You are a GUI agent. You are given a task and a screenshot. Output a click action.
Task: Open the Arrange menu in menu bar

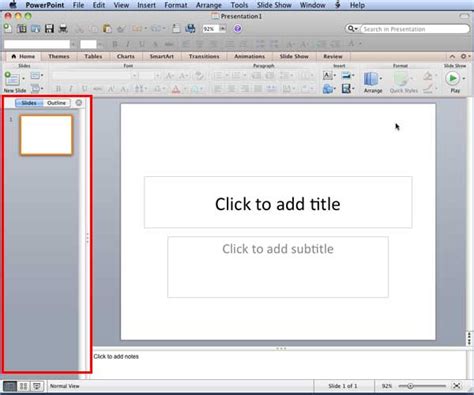click(x=208, y=5)
